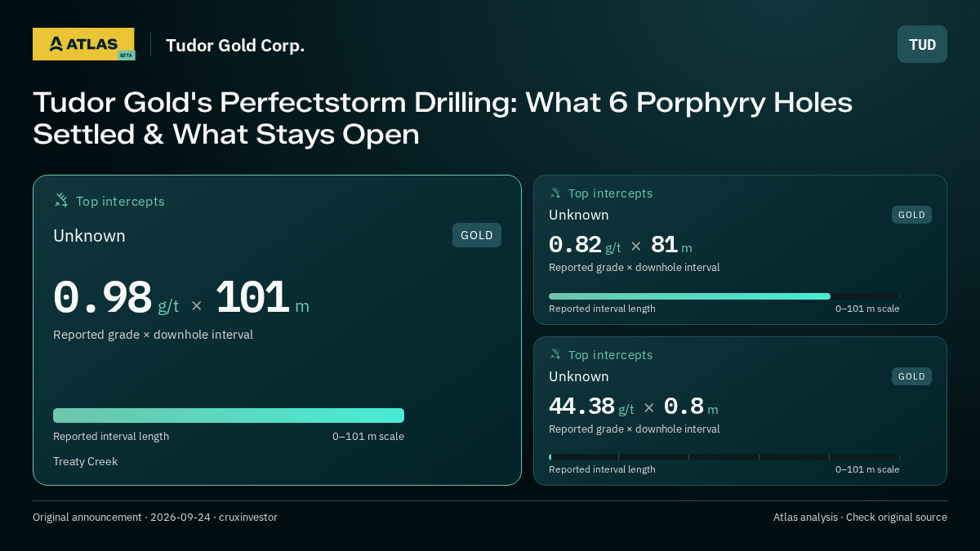Image resolution: width=980 pixels, height=551 pixels.
Task: Click Reported interval length in the 0.82 g/t card
Action: point(602,309)
